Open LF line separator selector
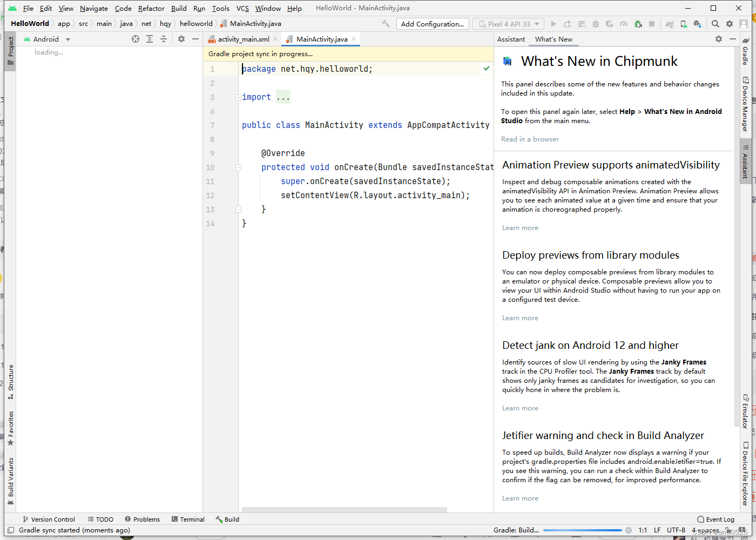Screen dimensions: 756x540 point(657,530)
